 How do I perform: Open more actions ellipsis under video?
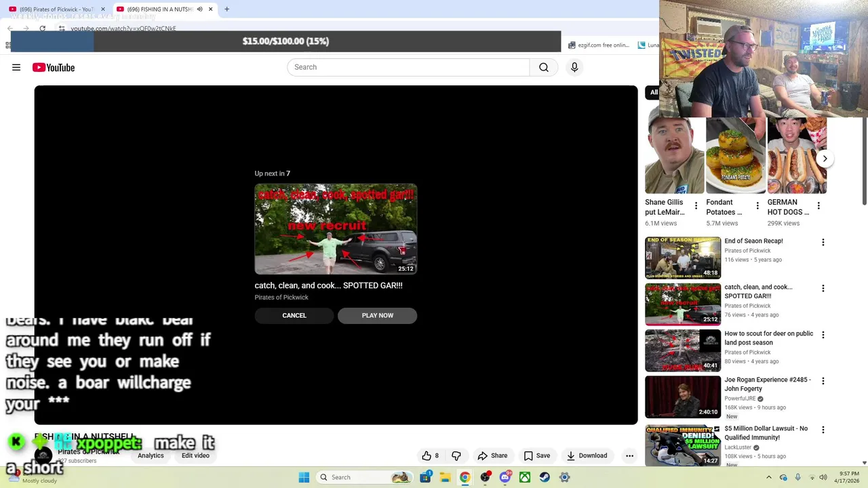point(629,455)
